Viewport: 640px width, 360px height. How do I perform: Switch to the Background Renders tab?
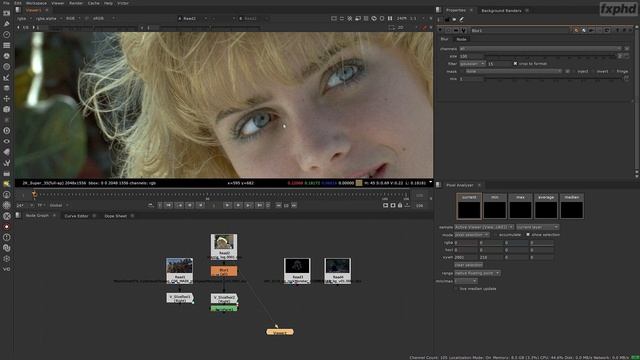(x=501, y=11)
